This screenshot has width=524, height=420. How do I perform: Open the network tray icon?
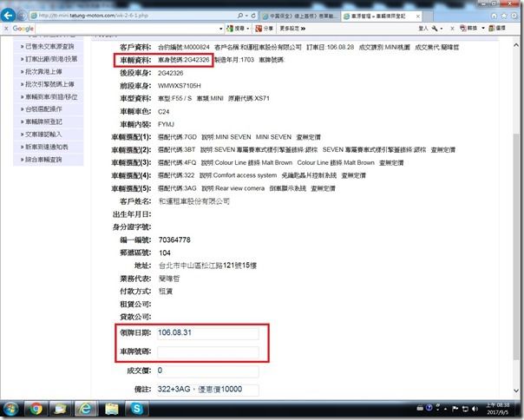465,409
